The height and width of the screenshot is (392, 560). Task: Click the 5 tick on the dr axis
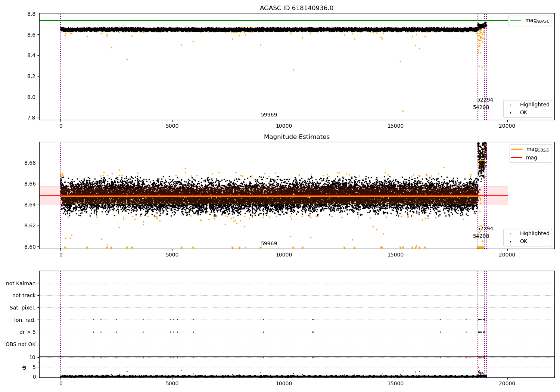[34, 367]
